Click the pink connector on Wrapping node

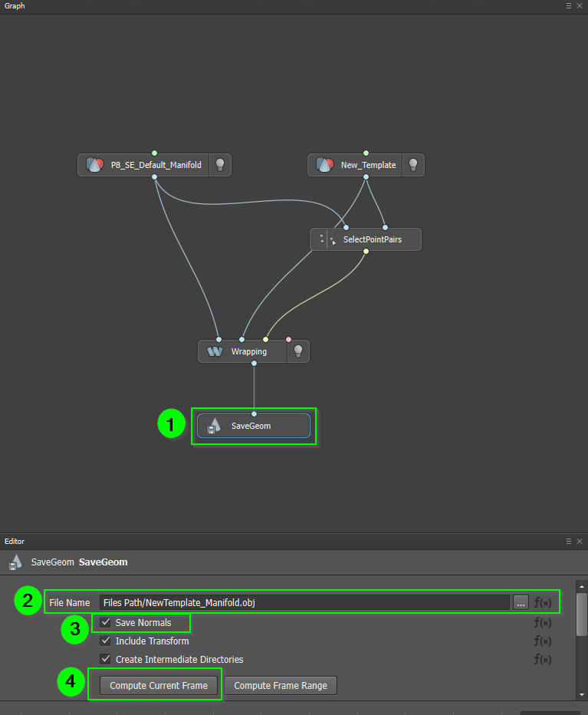[288, 340]
